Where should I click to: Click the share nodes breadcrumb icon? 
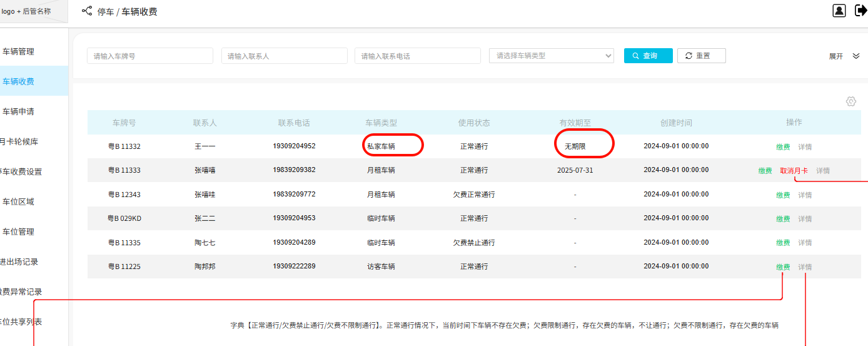click(87, 11)
